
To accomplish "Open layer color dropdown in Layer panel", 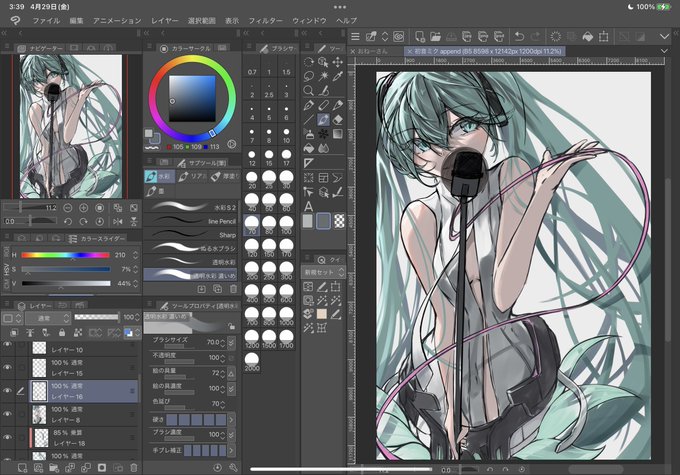I will click(x=132, y=333).
